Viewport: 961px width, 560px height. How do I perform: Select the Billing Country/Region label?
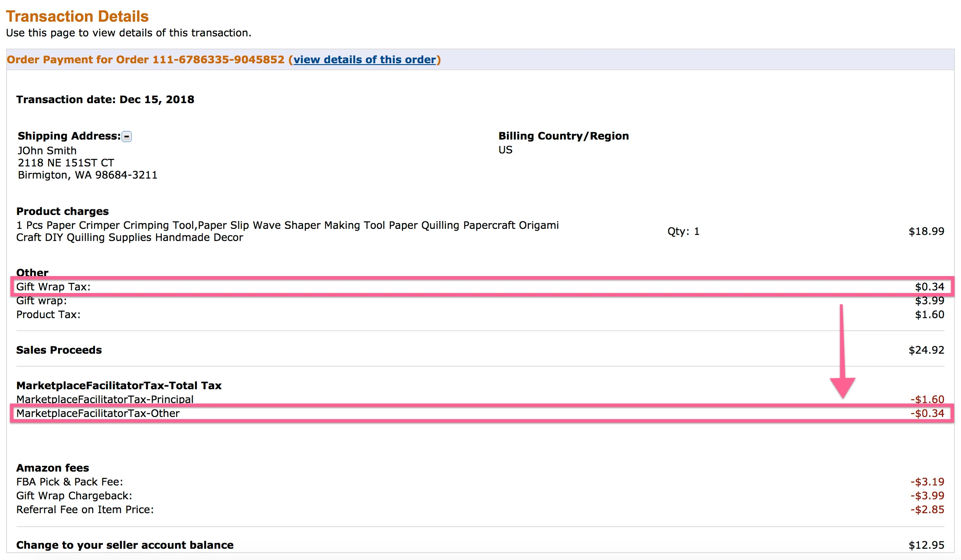coord(563,136)
